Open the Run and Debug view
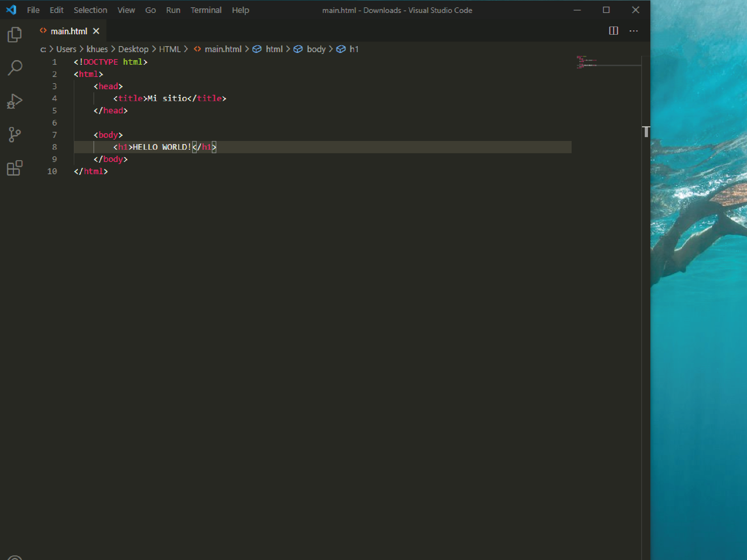The image size is (747, 560). pyautogui.click(x=14, y=101)
